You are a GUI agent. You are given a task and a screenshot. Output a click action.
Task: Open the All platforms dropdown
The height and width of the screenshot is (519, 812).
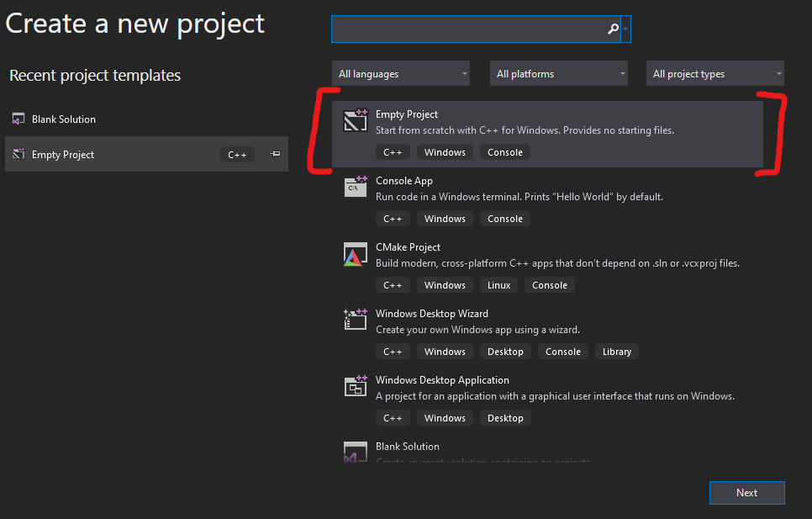click(x=559, y=73)
